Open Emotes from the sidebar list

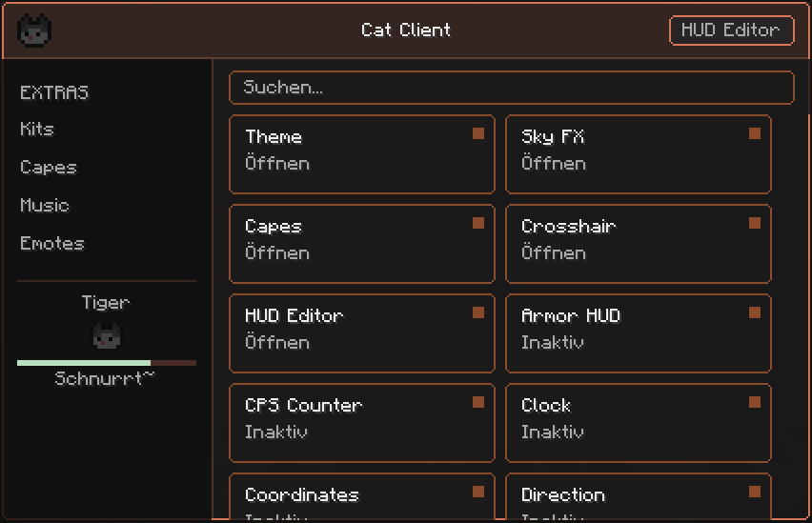coord(51,243)
